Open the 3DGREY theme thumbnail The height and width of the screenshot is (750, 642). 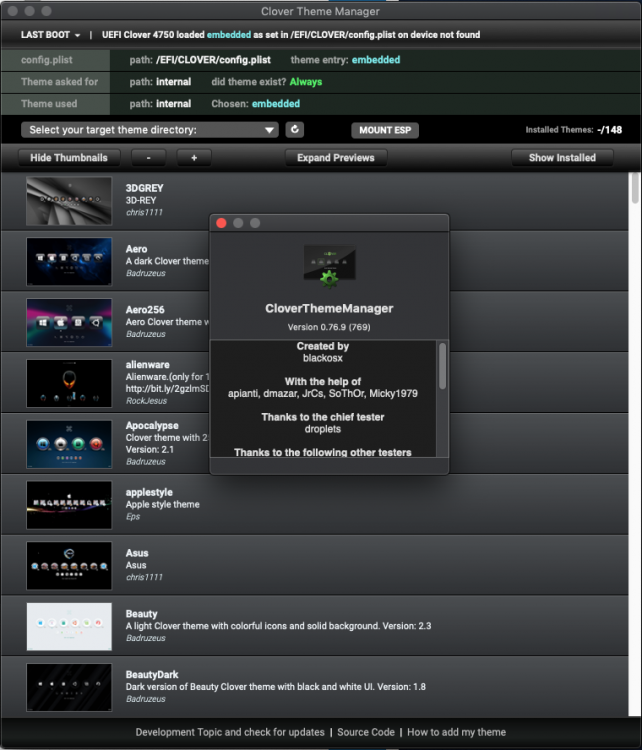point(69,201)
